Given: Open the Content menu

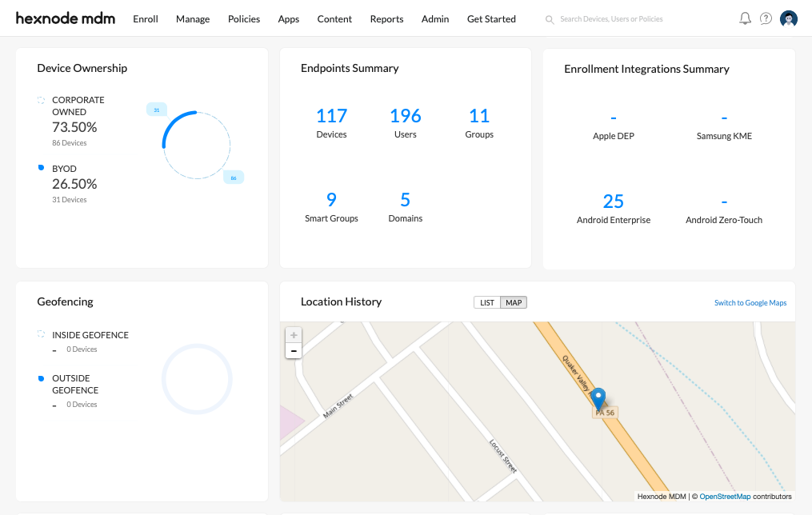Looking at the screenshot, I should pyautogui.click(x=334, y=19).
